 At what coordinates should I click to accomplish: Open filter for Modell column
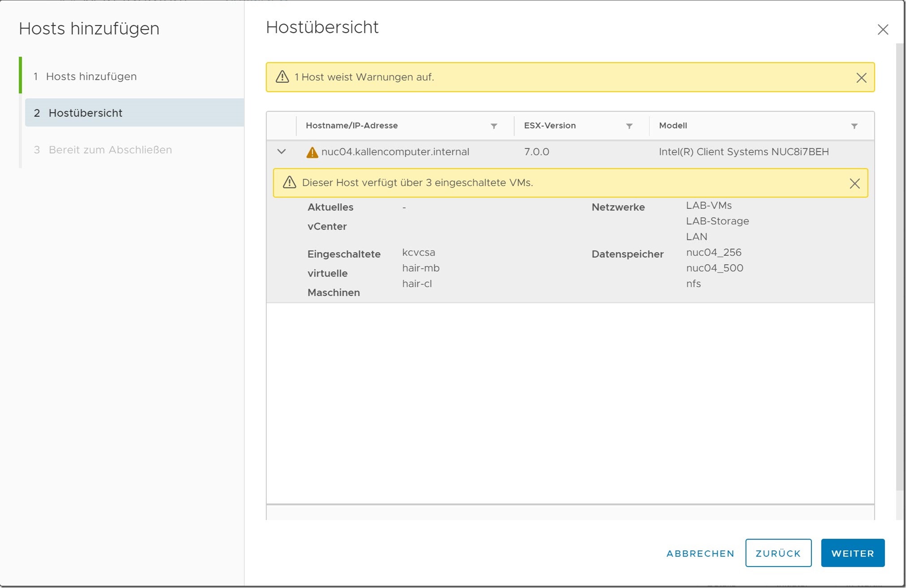click(854, 126)
